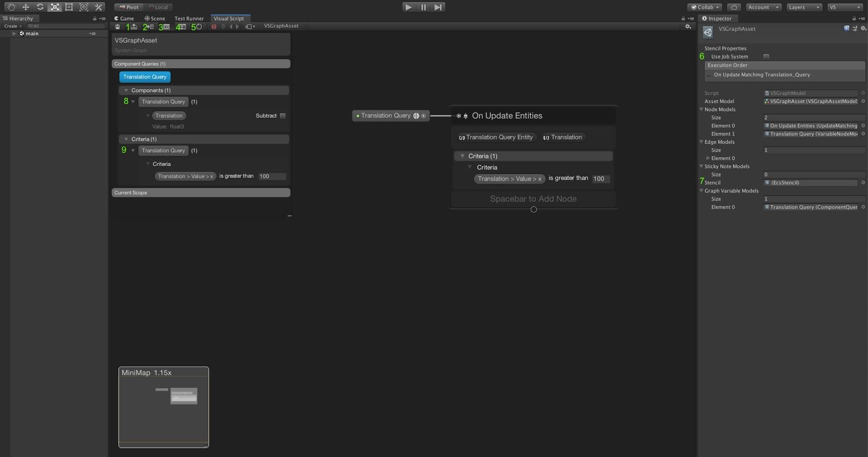Screen dimensions: 868x457
Task: Open Inspector asset gear menu
Action: [x=863, y=28]
